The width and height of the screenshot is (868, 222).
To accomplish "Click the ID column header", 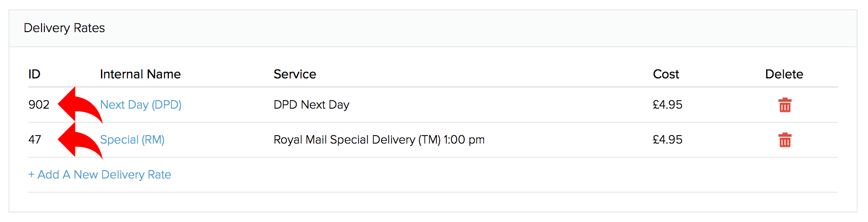I will point(34,74).
